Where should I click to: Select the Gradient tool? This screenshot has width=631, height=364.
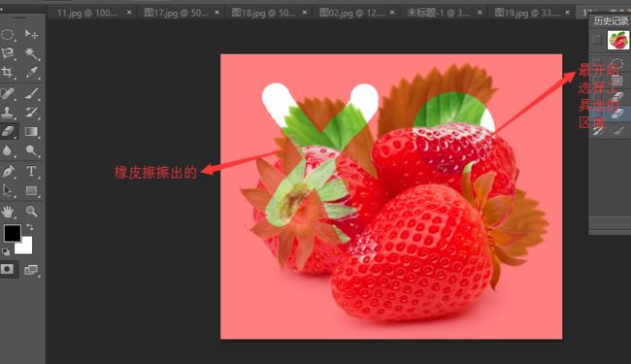(31, 131)
